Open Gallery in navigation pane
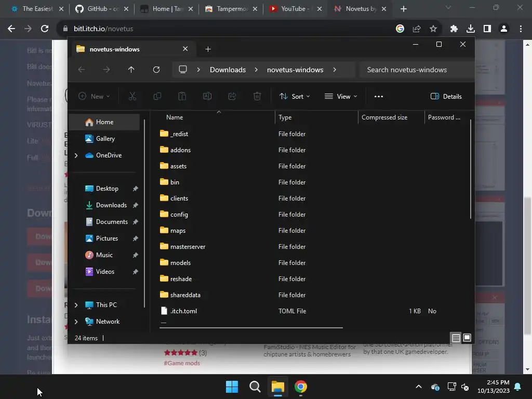This screenshot has height=399, width=532. click(105, 139)
